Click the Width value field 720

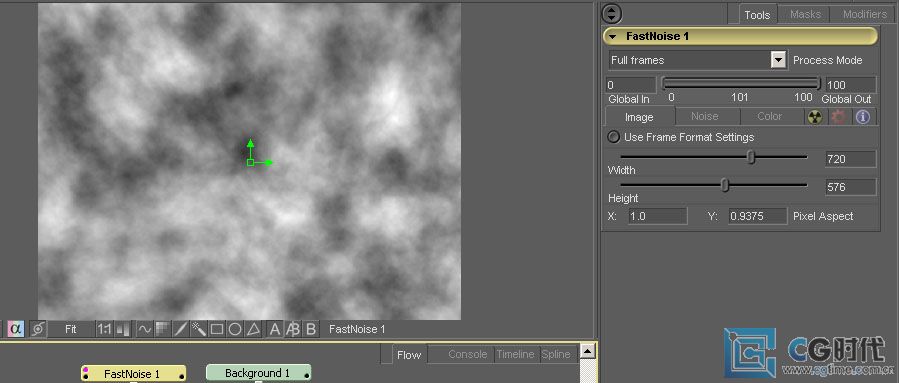[x=850, y=159]
